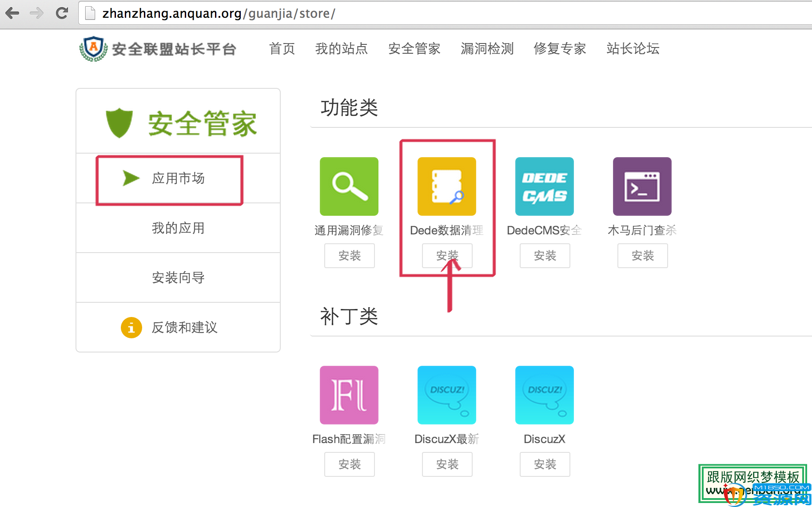Open the 首页 navigation item
This screenshot has height=507, width=812.
pyautogui.click(x=282, y=48)
